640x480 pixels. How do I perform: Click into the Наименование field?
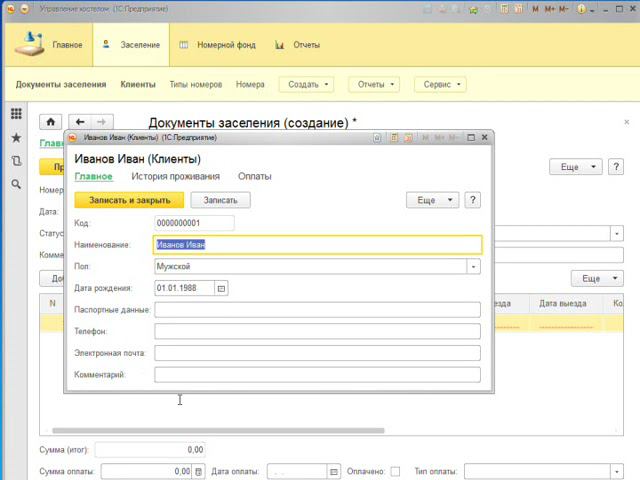coord(318,245)
